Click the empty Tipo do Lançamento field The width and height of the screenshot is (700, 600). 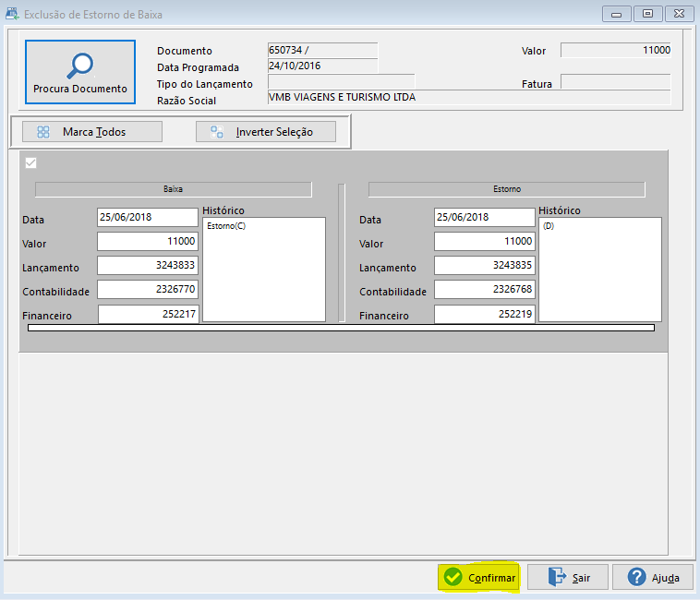point(341,81)
